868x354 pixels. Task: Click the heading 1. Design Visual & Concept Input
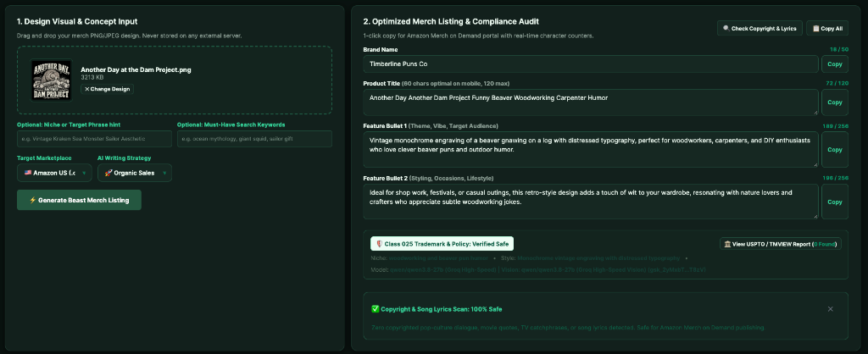click(77, 21)
